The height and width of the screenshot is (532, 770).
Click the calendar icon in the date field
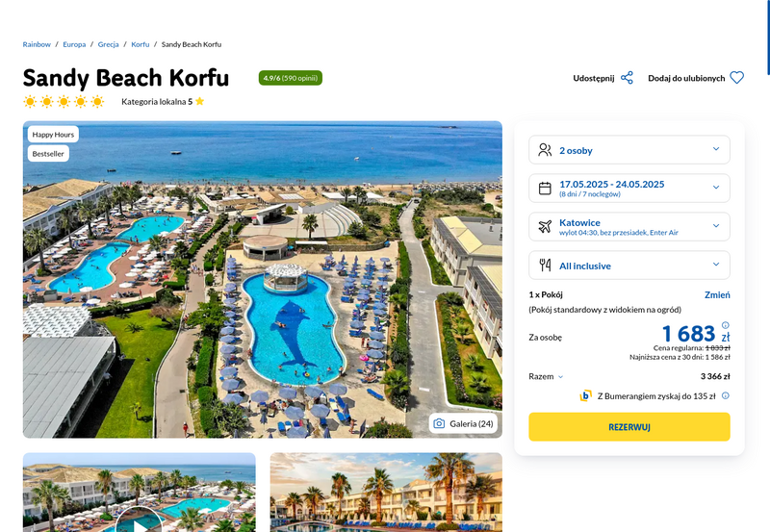point(545,188)
